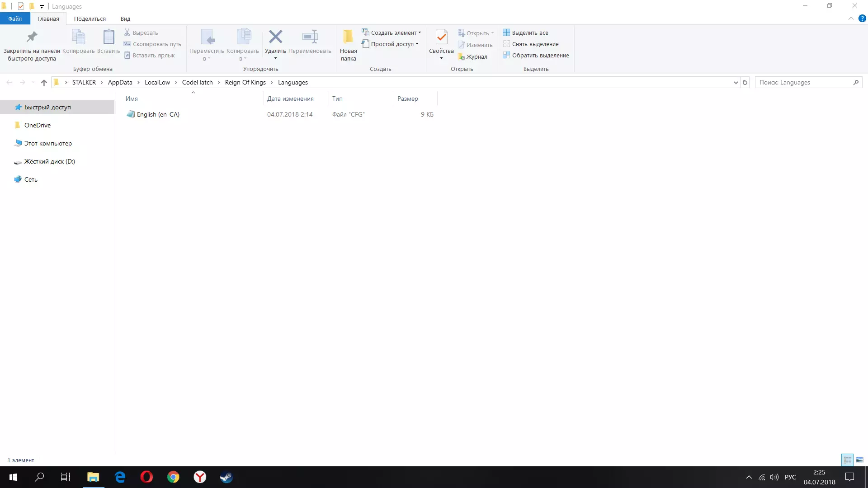Click the History (Журнал) icon

pyautogui.click(x=462, y=57)
